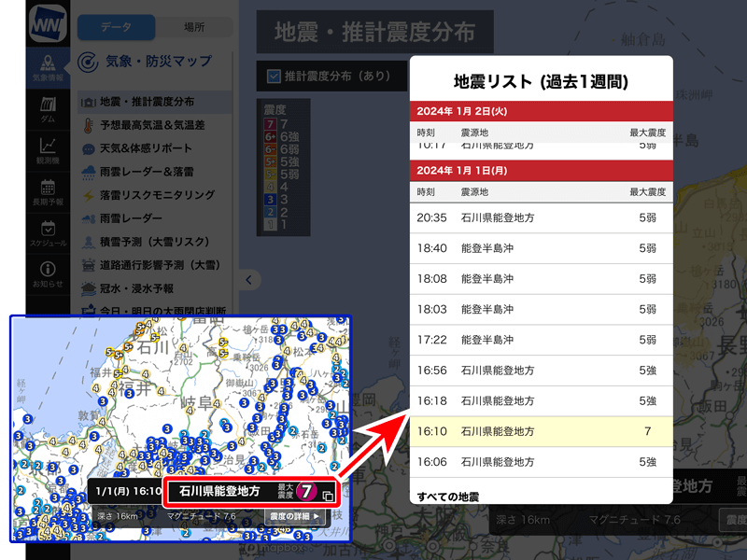Screen dimensions: 747x560
Task: Select 予想最高気温＆気温差 from map list
Action: click(x=151, y=125)
